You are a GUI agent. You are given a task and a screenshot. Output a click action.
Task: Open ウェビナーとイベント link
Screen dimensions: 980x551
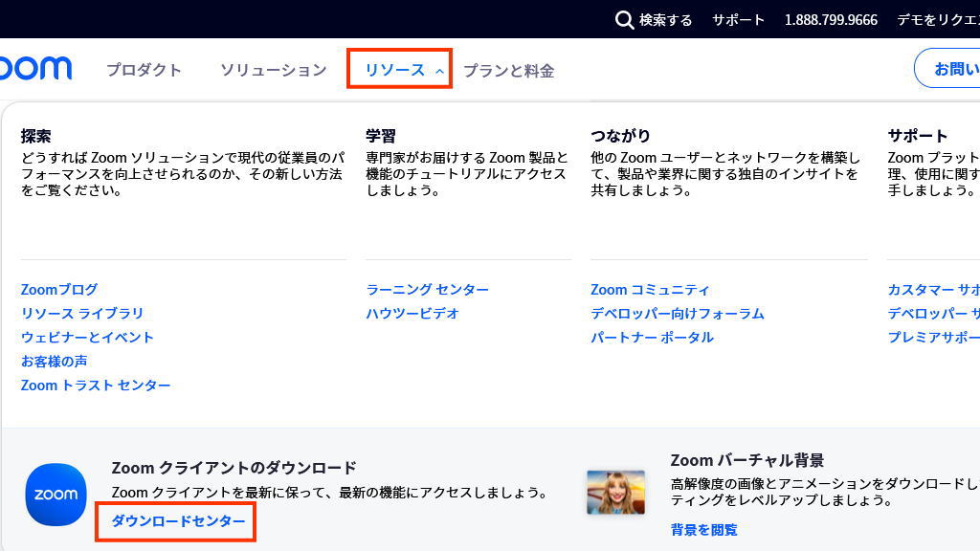pyautogui.click(x=87, y=338)
